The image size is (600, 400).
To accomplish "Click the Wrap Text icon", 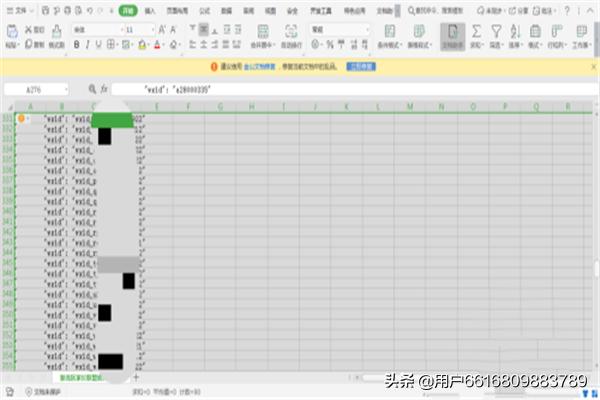I will [x=291, y=31].
